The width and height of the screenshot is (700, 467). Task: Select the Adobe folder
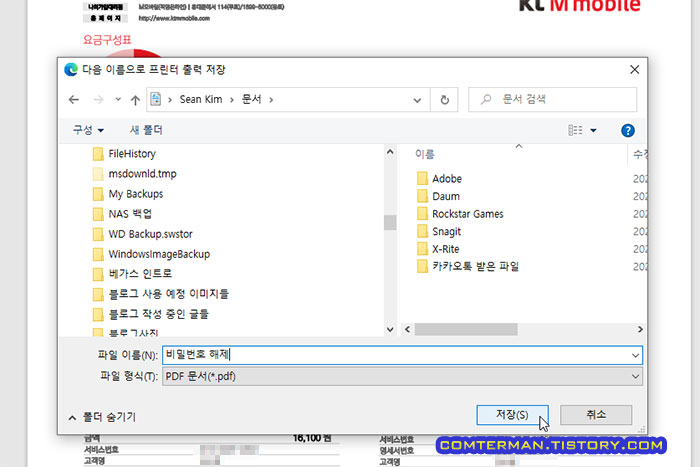click(446, 179)
